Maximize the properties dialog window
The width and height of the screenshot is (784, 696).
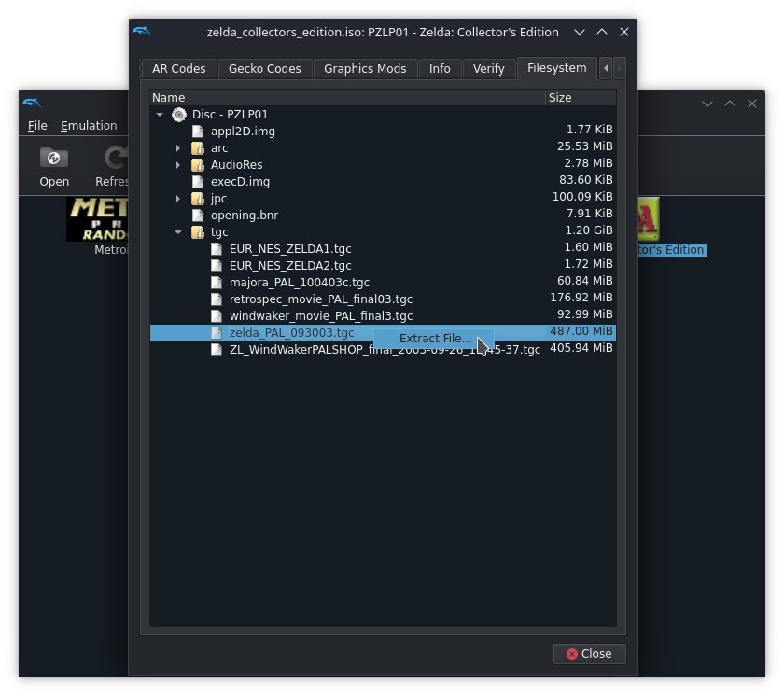(x=602, y=32)
